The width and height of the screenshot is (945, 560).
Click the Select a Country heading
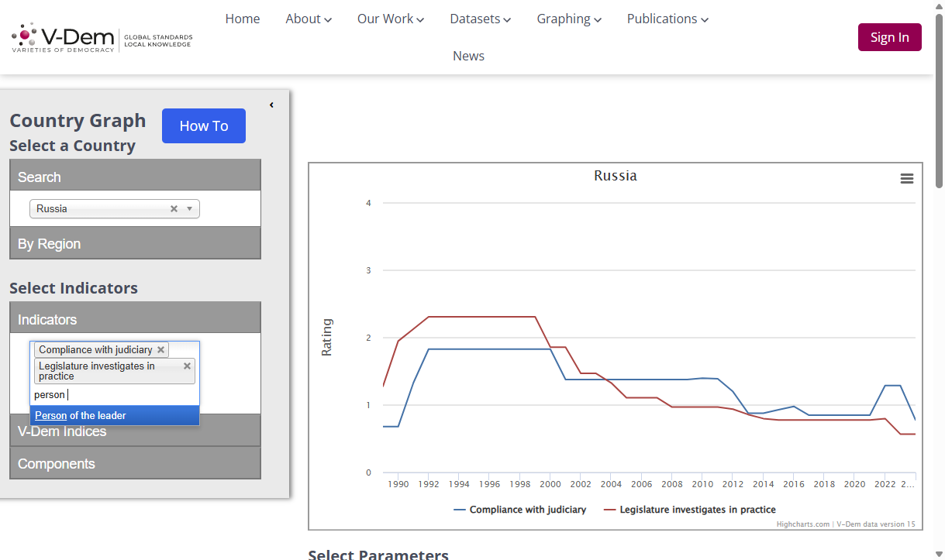[x=72, y=146]
